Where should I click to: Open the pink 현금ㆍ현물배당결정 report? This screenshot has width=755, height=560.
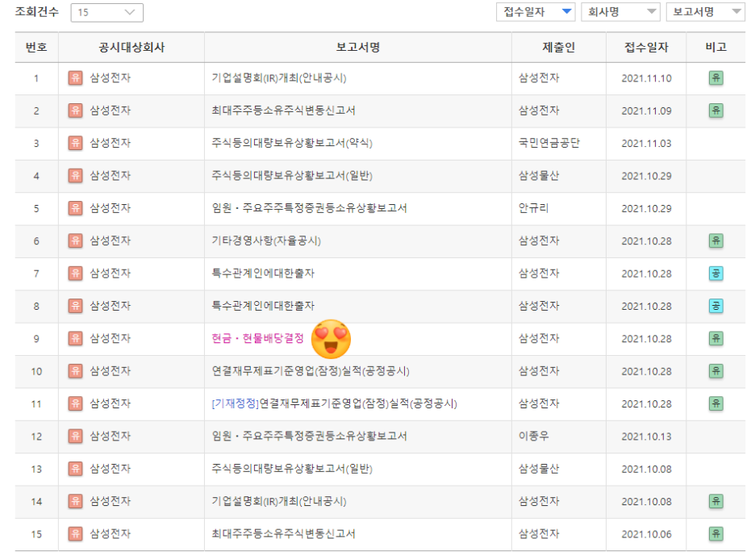257,339
